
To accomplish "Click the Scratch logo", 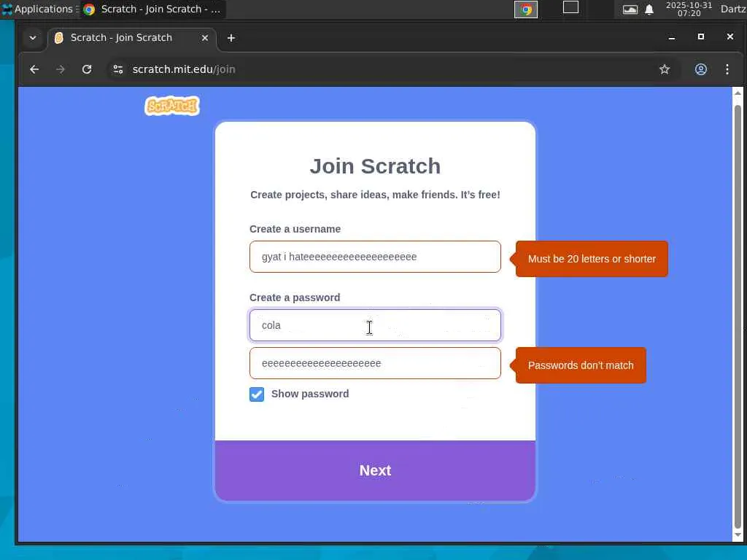I will point(172,106).
